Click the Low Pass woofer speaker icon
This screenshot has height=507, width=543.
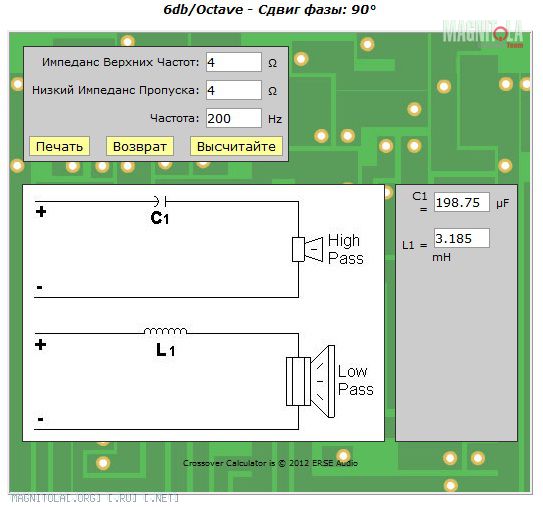pos(310,381)
